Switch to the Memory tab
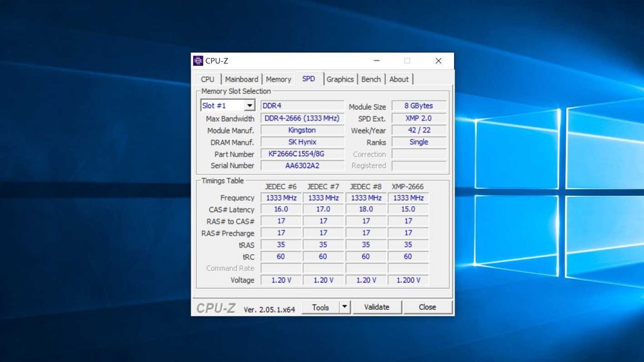 point(278,79)
